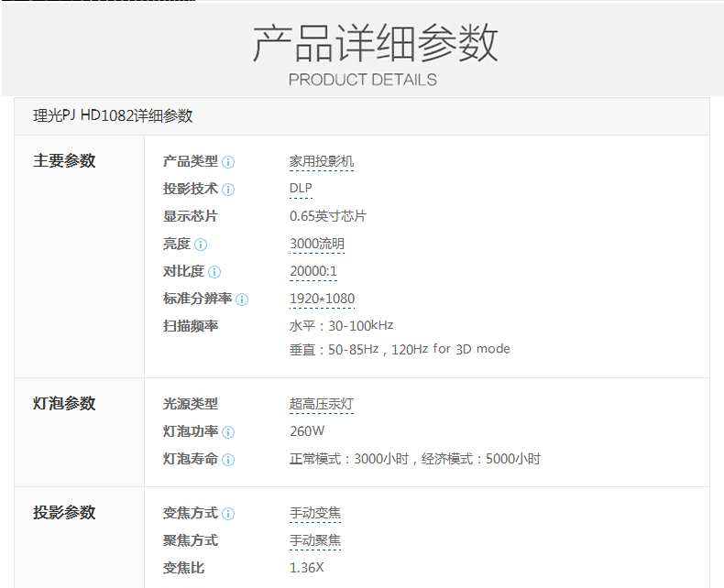Open the 手动变焦 link
Screen dimensions: 724x588
click(x=315, y=514)
